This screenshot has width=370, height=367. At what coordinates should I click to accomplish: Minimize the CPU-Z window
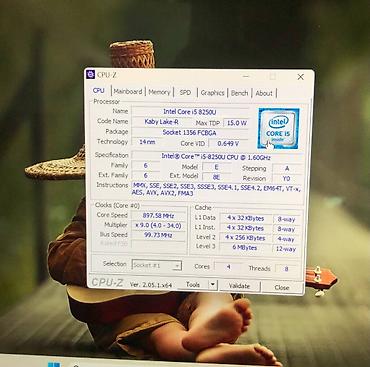pos(246,76)
